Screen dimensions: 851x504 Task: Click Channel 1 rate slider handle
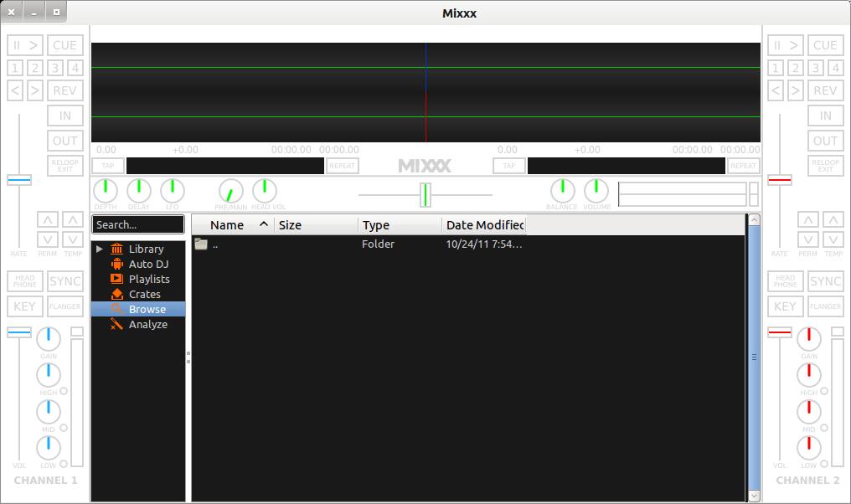click(19, 179)
